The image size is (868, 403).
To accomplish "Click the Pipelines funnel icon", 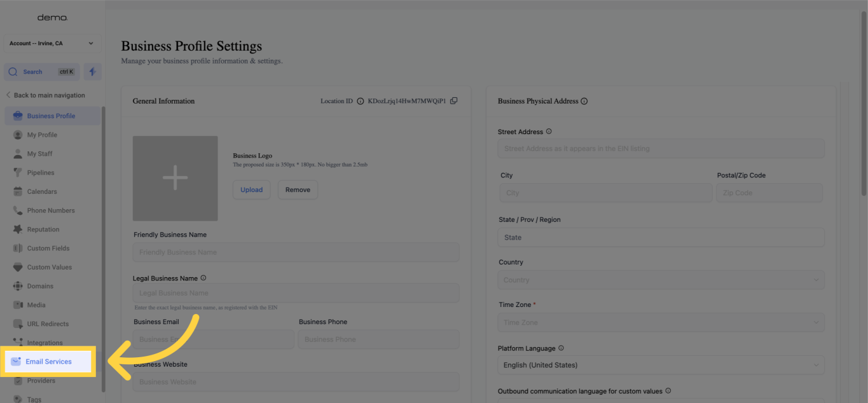I will (x=18, y=173).
